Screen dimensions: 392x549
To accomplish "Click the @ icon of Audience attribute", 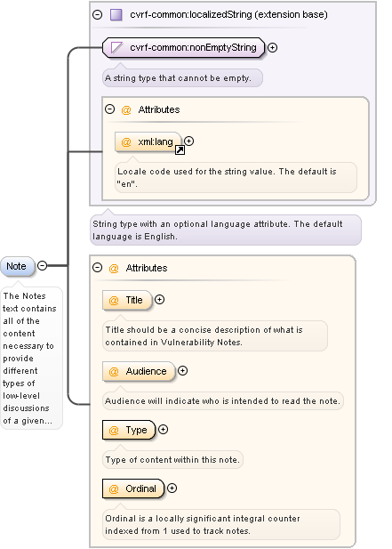I will [x=114, y=371].
